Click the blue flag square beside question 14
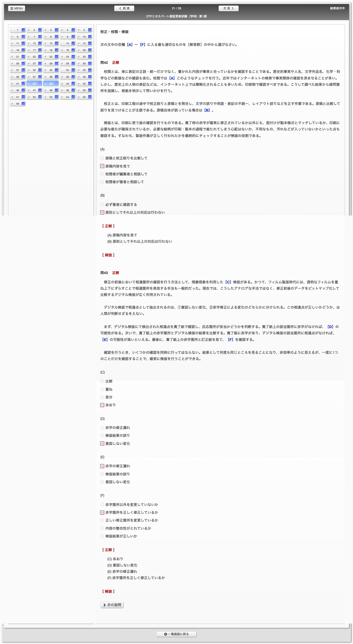The image size is (353, 644). pyautogui.click(x=73, y=43)
